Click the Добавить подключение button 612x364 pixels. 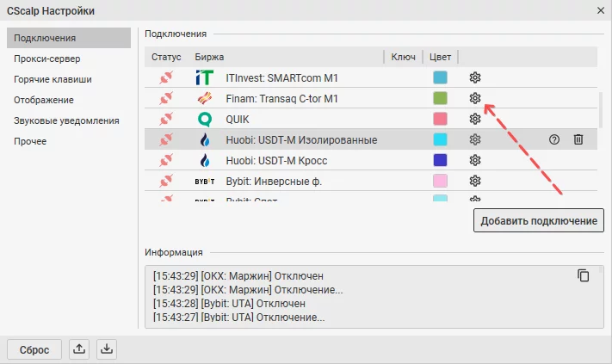click(x=539, y=221)
